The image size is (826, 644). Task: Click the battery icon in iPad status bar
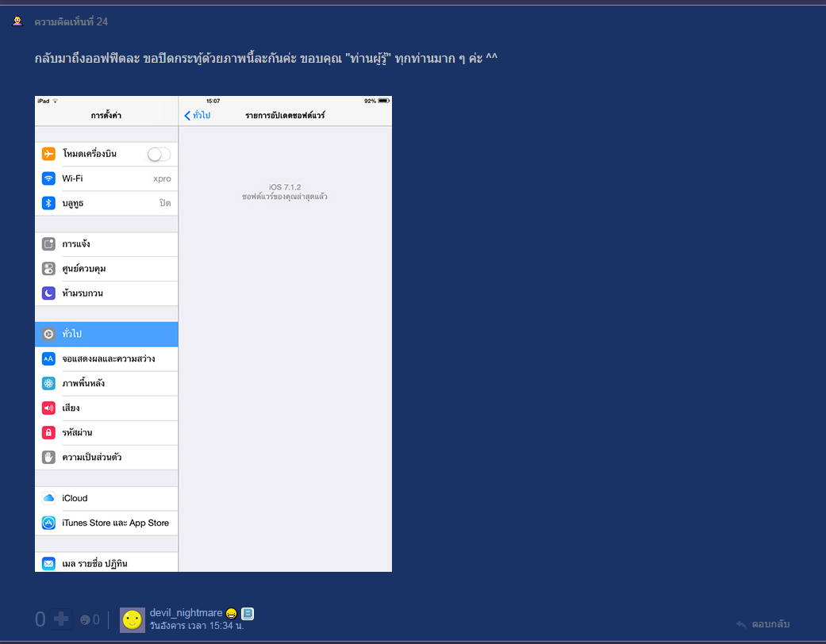383,101
